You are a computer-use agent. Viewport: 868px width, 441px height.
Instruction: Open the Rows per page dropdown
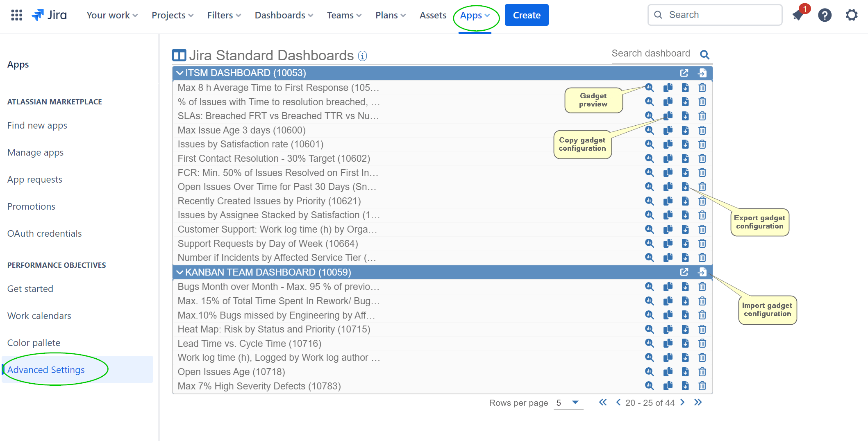568,403
